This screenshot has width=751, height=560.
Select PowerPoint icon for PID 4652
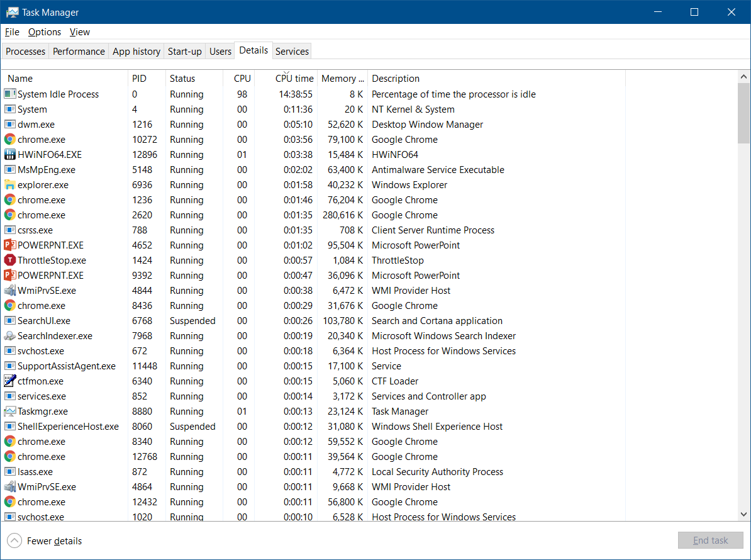coord(9,245)
